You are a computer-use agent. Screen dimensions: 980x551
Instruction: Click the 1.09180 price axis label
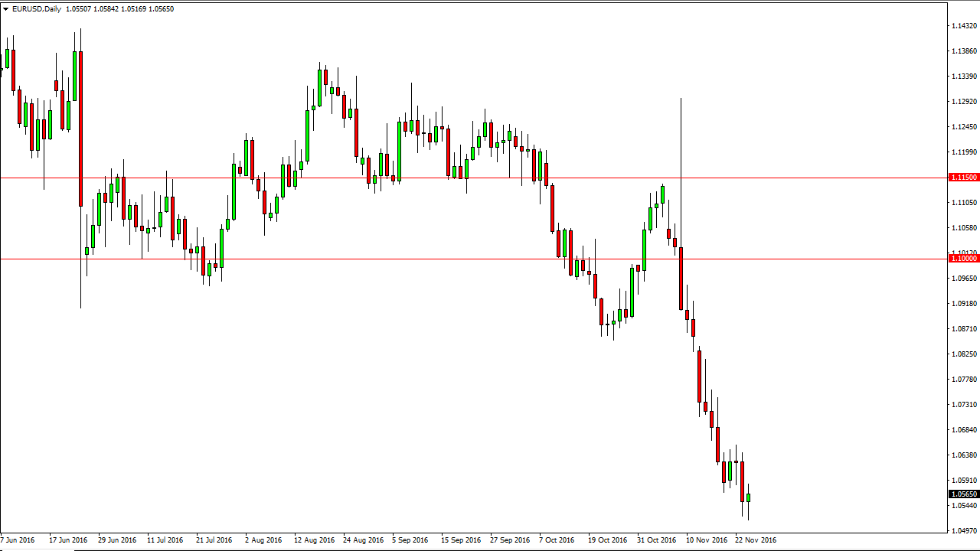point(964,304)
